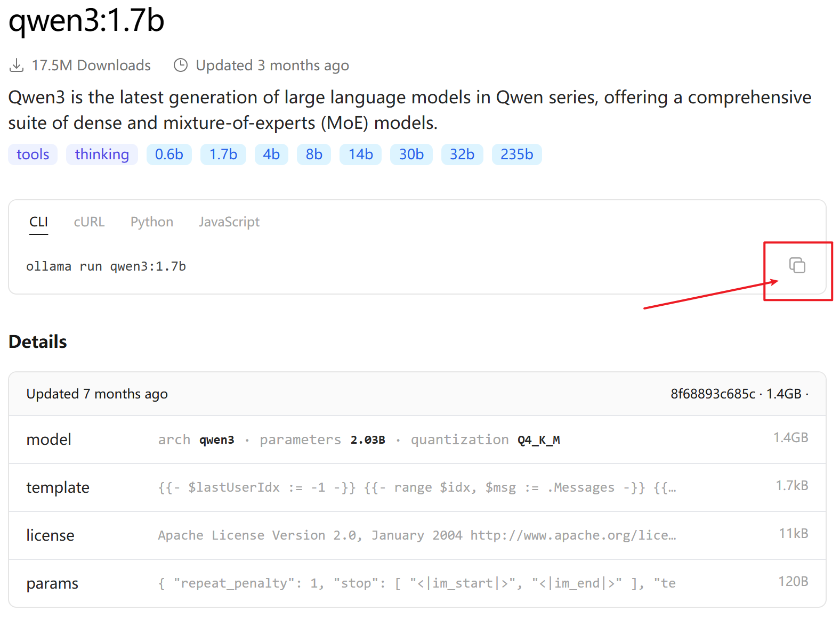840x619 pixels.
Task: Pick the 8b model tag
Action: (314, 154)
